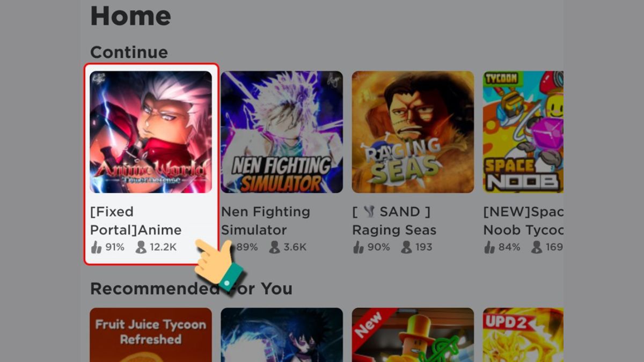The width and height of the screenshot is (644, 362).
Task: Click the thumbs-up icon showing 90%
Action: point(358,247)
